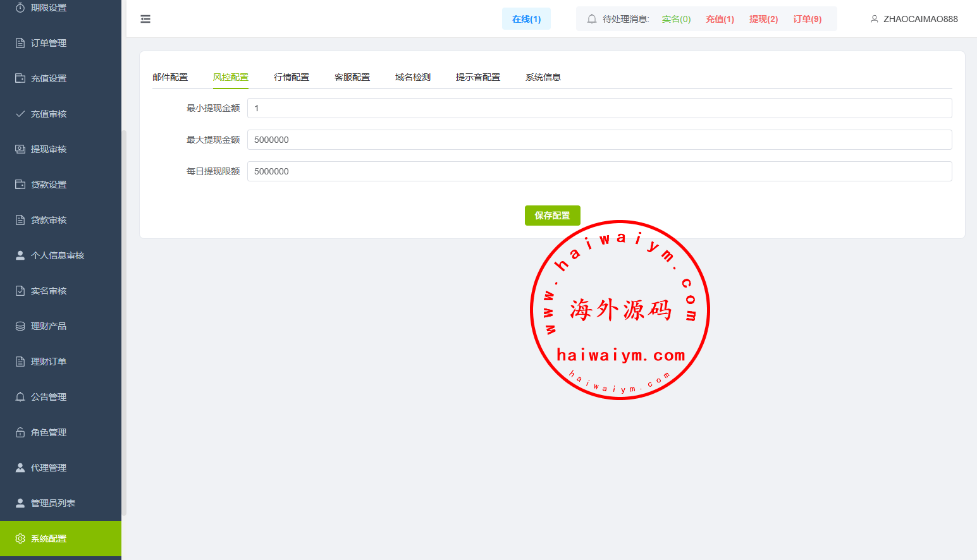Viewport: 977px width, 560px height.
Task: Open 贷款设置 in the sidebar menu
Action: tap(49, 185)
